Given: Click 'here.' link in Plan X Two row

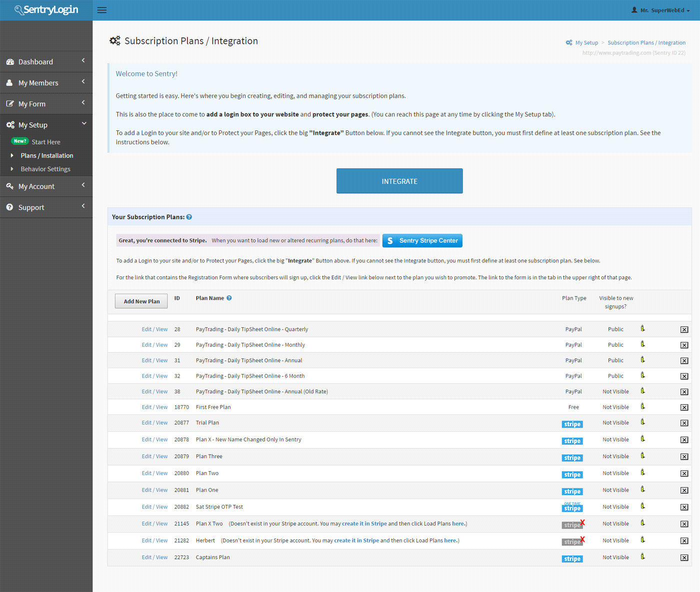Looking at the screenshot, I should (x=458, y=524).
